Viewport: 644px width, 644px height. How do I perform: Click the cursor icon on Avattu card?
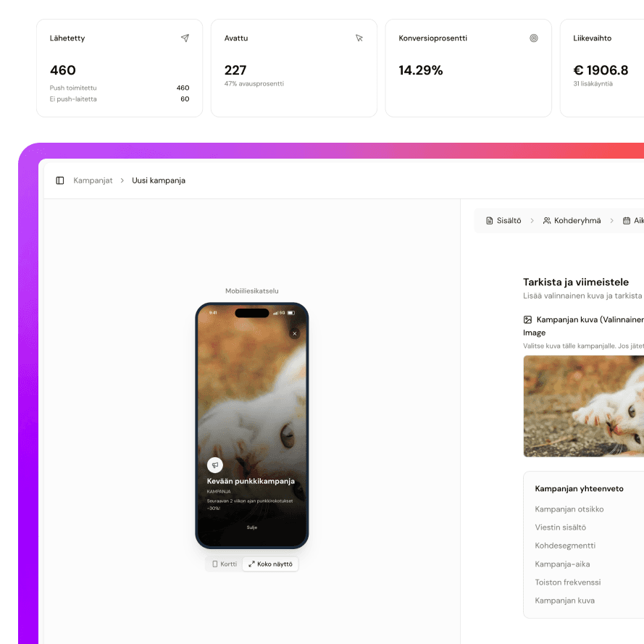[359, 38]
